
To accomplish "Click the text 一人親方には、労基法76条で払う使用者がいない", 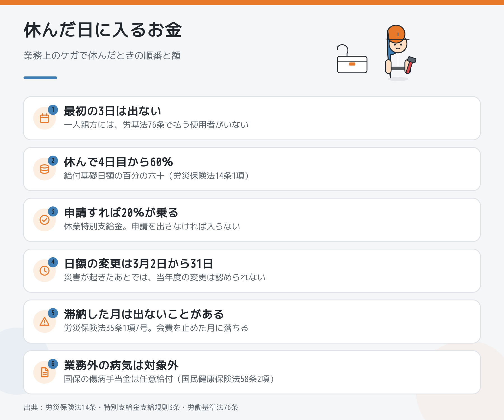I will (x=156, y=125).
